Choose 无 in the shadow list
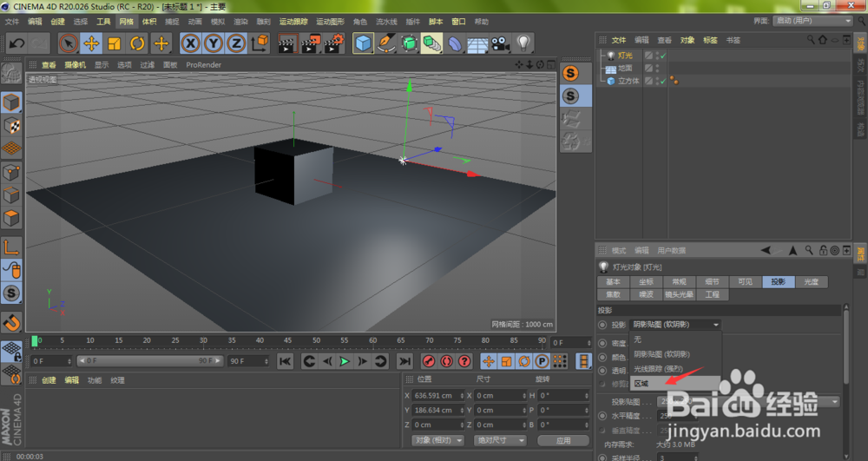Viewport: 868px width, 461px height. 675,339
